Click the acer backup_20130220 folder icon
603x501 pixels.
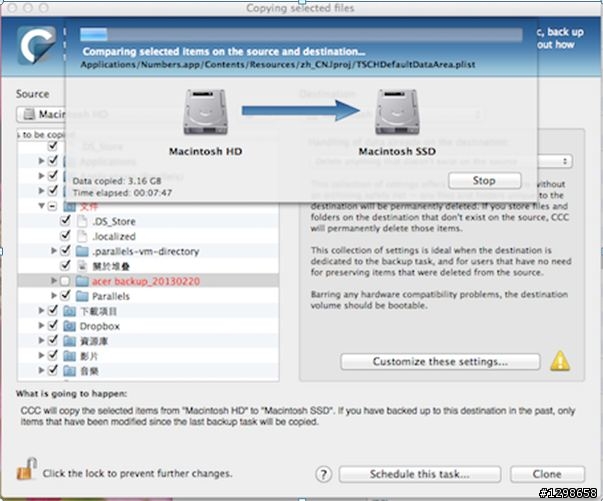pyautogui.click(x=82, y=281)
